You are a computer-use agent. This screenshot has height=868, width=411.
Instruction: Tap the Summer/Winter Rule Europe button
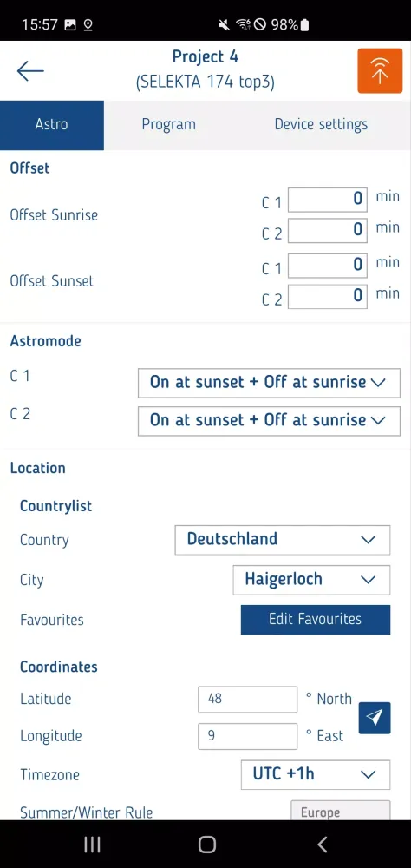340,811
